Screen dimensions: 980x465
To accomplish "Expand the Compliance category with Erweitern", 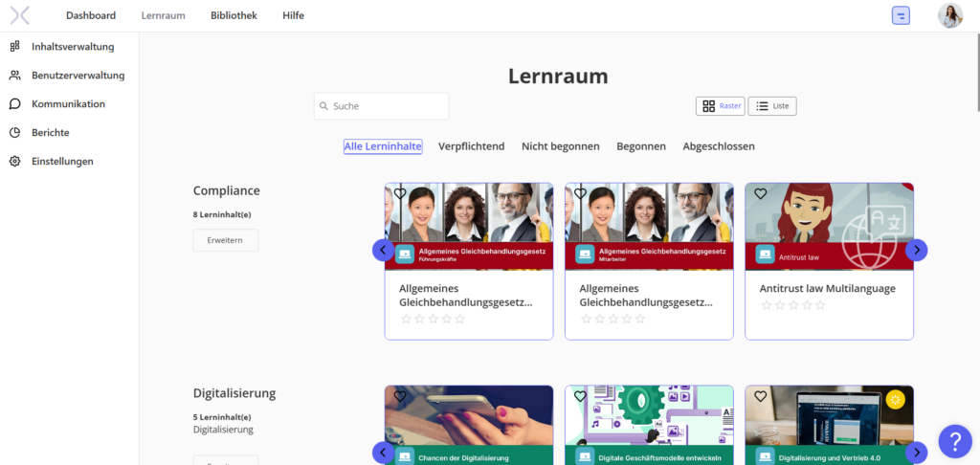I will pos(225,240).
